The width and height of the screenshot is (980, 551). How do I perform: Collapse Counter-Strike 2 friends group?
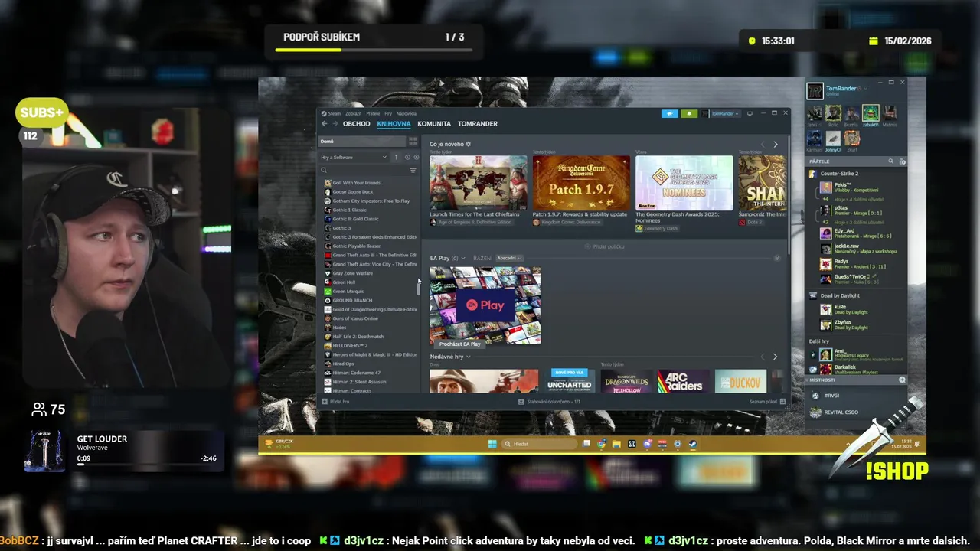(840, 174)
